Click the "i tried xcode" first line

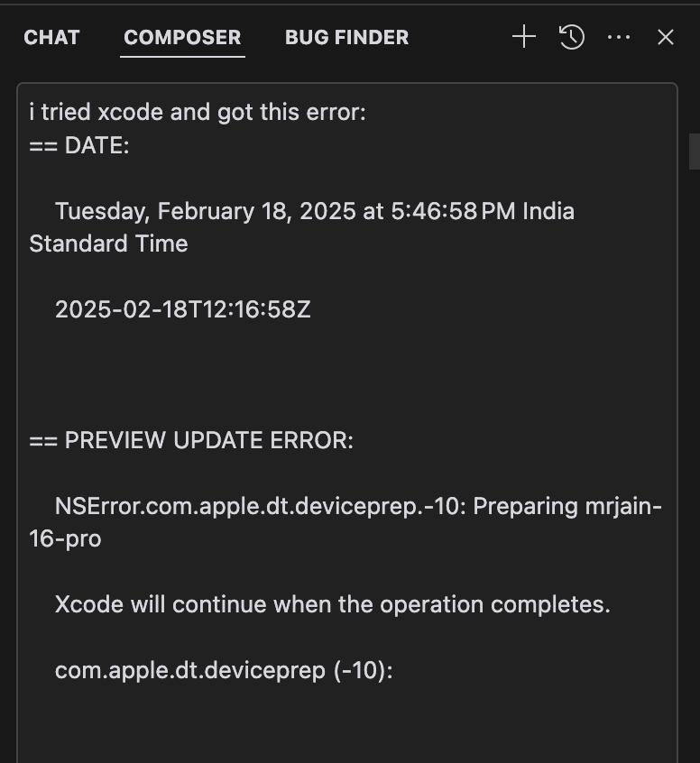[198, 113]
